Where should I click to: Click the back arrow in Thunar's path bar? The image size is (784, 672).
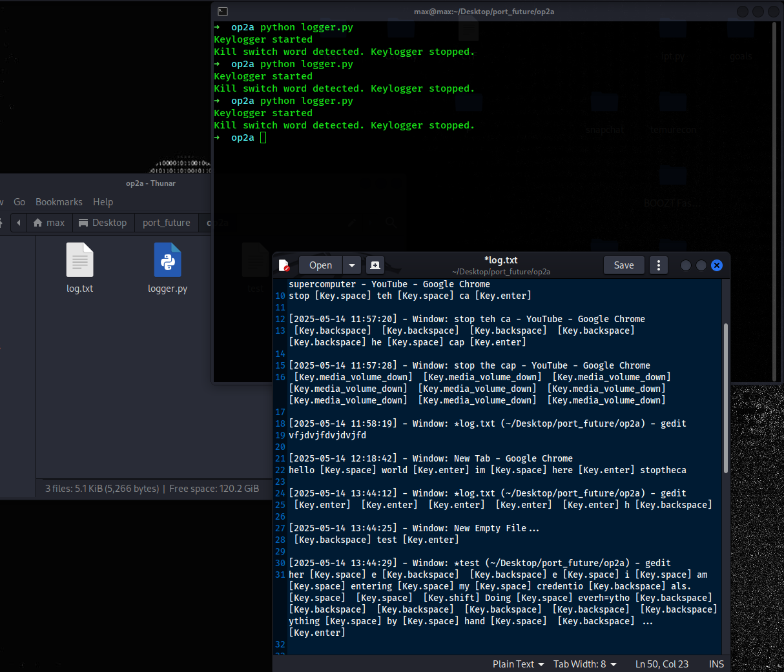pyautogui.click(x=19, y=223)
